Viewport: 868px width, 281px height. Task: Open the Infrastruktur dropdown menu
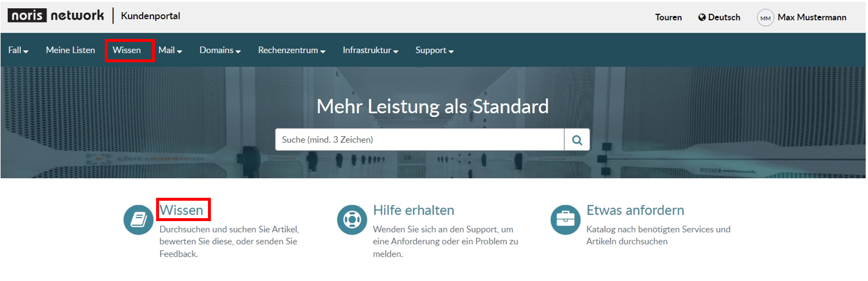point(371,51)
